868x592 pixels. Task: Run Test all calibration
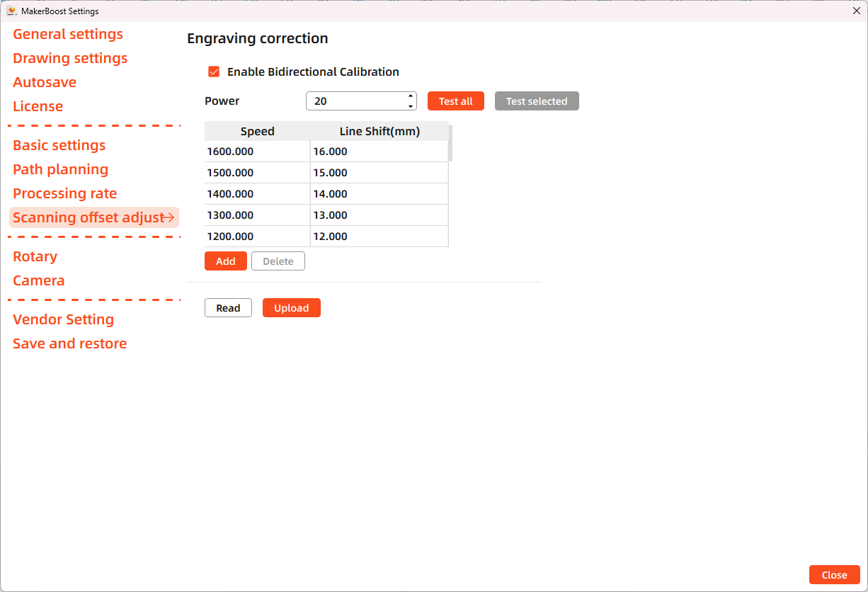tap(455, 101)
